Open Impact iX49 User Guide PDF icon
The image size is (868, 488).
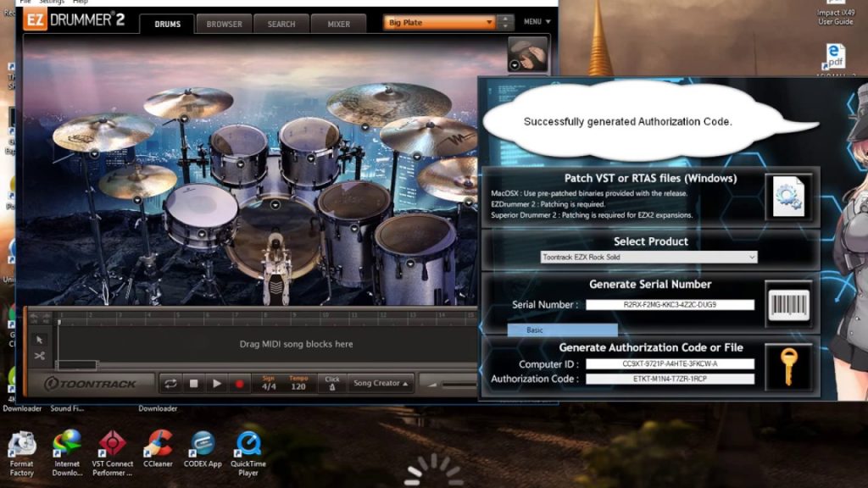[835, 12]
